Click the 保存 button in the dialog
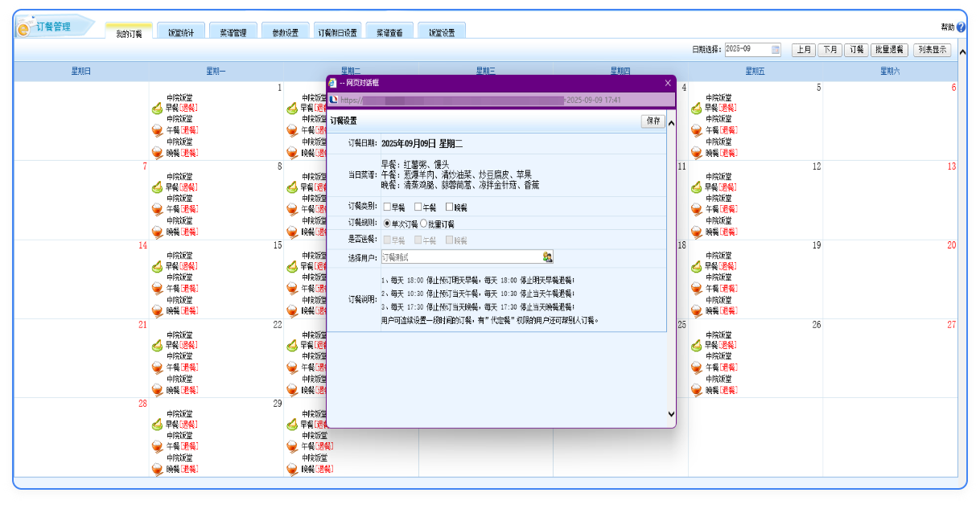Screen dimensions: 980x505 click(653, 121)
